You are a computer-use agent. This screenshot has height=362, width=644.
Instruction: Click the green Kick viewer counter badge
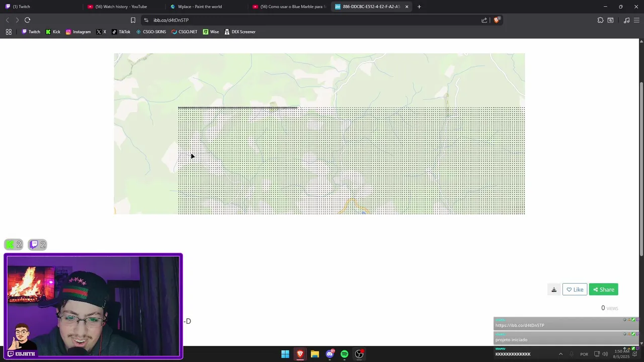(x=14, y=245)
